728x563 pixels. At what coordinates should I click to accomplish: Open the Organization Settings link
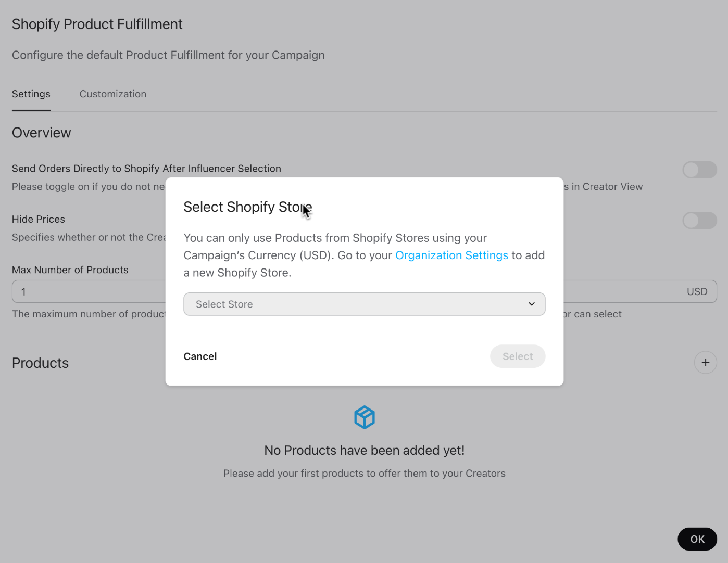451,255
